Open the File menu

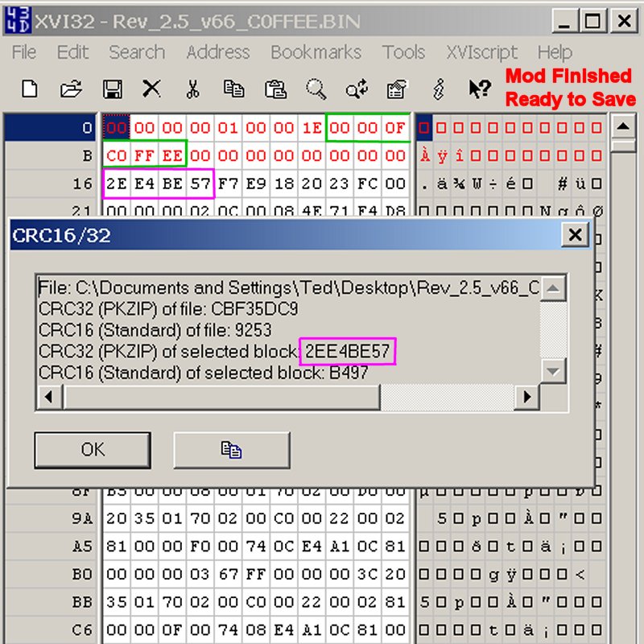click(x=24, y=52)
